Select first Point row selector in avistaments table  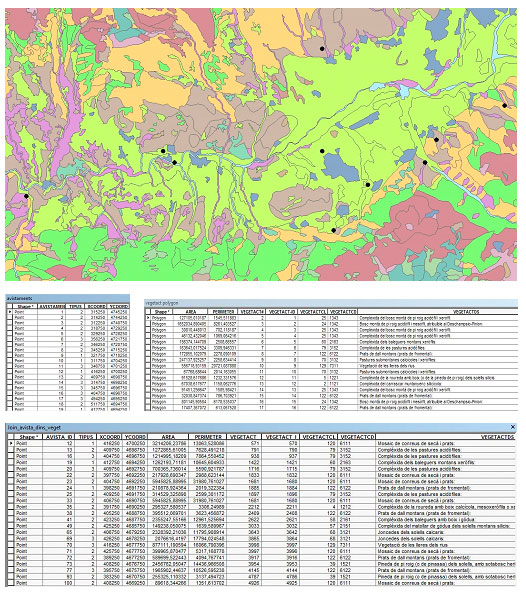click(10, 311)
